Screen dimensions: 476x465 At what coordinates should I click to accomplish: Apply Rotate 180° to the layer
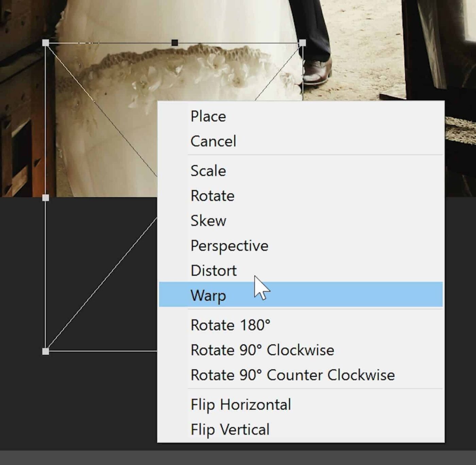click(x=231, y=325)
